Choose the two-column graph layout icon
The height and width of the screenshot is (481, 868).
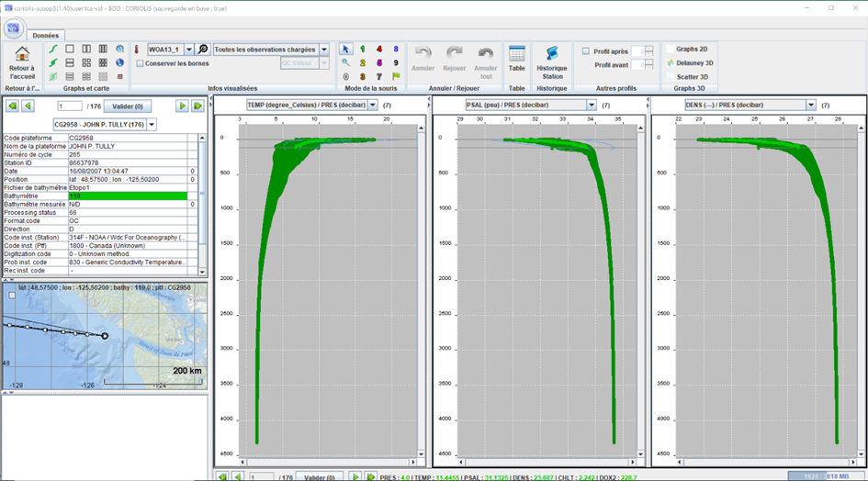pyautogui.click(x=86, y=50)
